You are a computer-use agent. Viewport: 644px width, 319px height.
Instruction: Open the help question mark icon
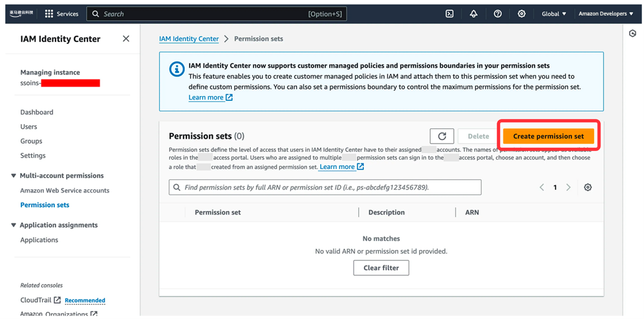tap(497, 14)
